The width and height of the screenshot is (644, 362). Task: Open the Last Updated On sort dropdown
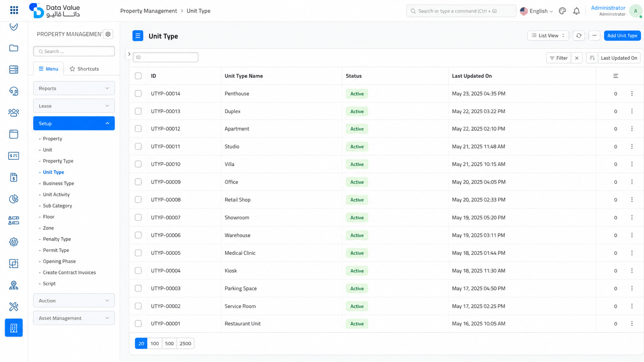(619, 58)
